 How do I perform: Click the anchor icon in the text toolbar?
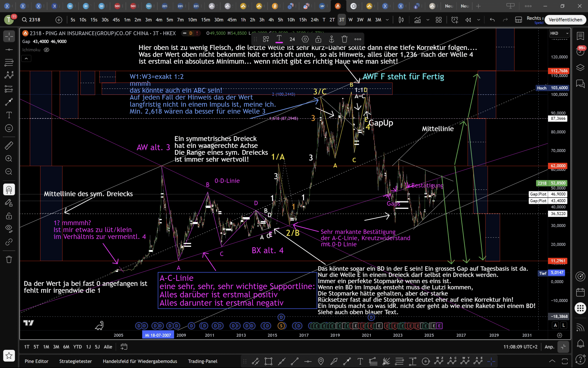pos(331,39)
